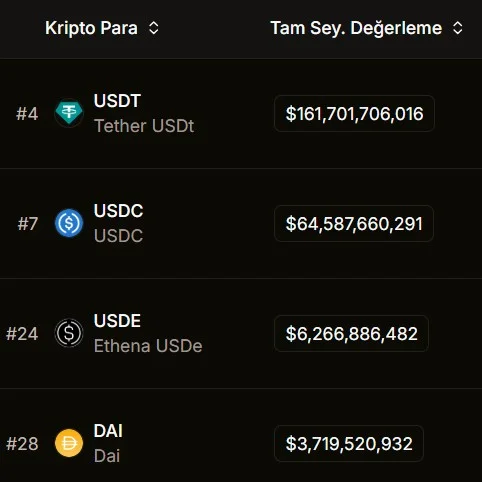482x482 pixels.
Task: Sort by Tam Sey. Değerleme arrows
Action: point(458,28)
